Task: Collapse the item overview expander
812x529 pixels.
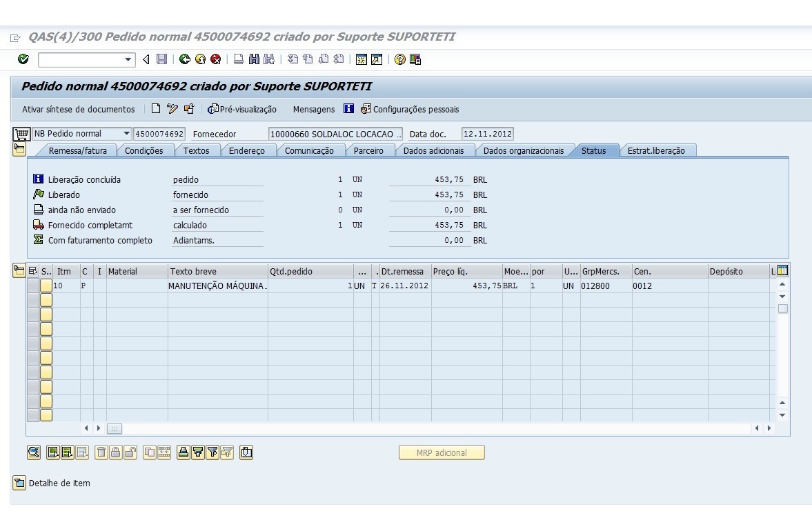Action: pyautogui.click(x=19, y=271)
